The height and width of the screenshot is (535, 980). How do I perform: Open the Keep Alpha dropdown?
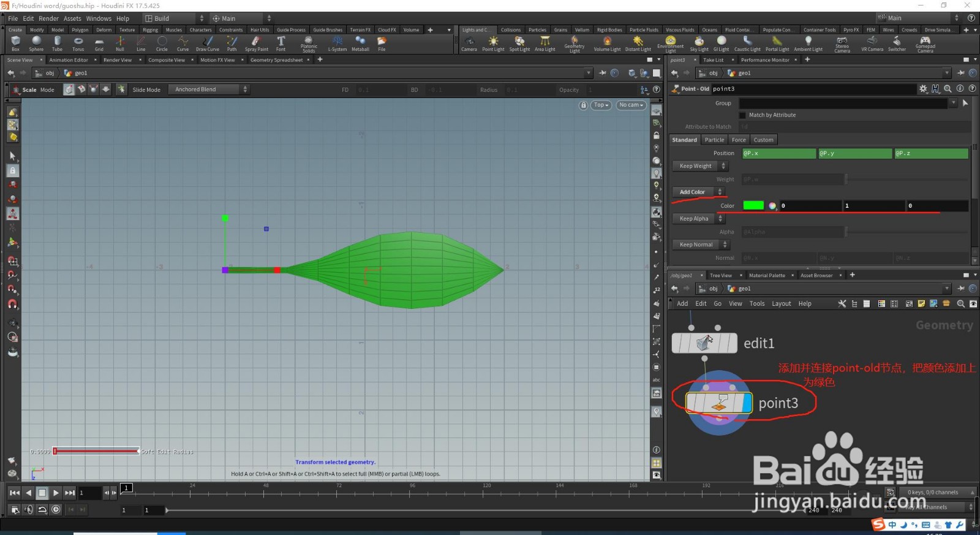698,219
